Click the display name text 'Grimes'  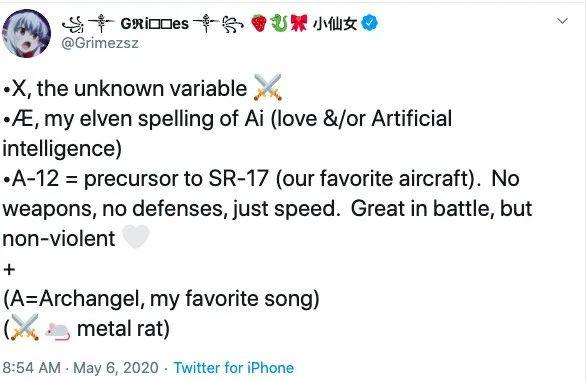pos(154,24)
